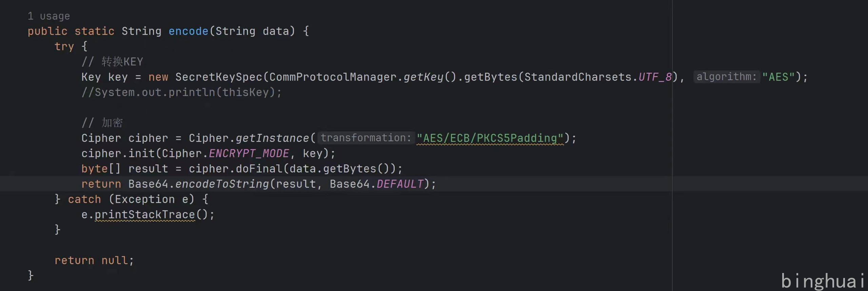Viewport: 868px width, 291px height.
Task: Click the encodeToString method call
Action: (x=222, y=184)
